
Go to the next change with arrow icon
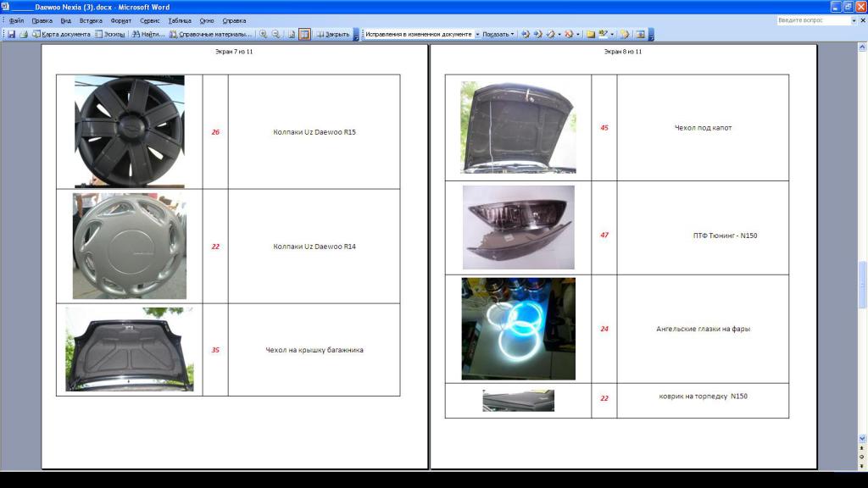click(537, 35)
